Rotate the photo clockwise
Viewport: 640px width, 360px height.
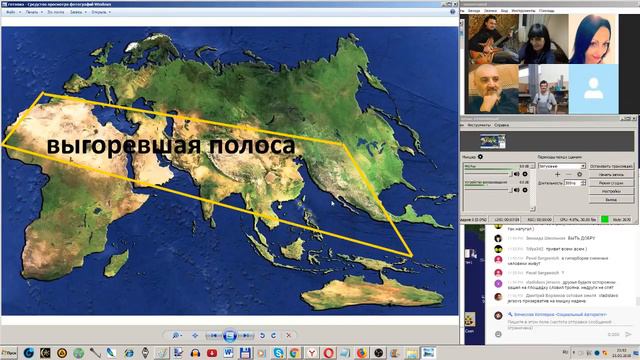[273, 336]
